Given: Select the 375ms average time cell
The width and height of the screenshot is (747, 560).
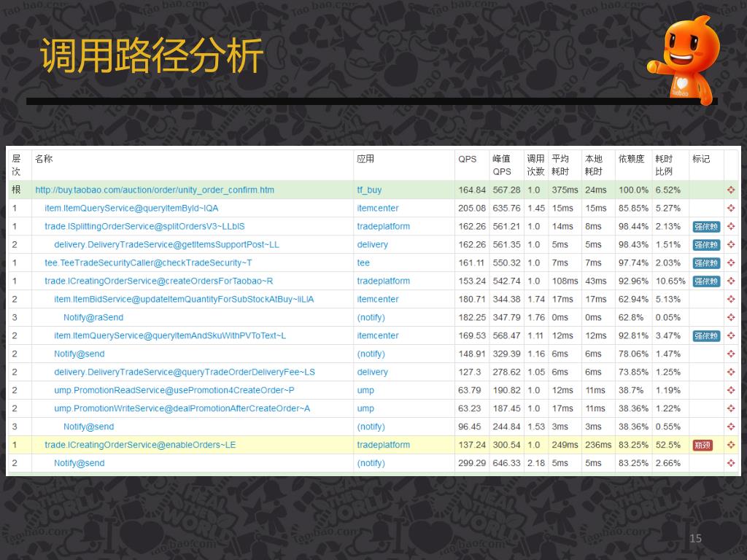Looking at the screenshot, I should pos(565,190).
